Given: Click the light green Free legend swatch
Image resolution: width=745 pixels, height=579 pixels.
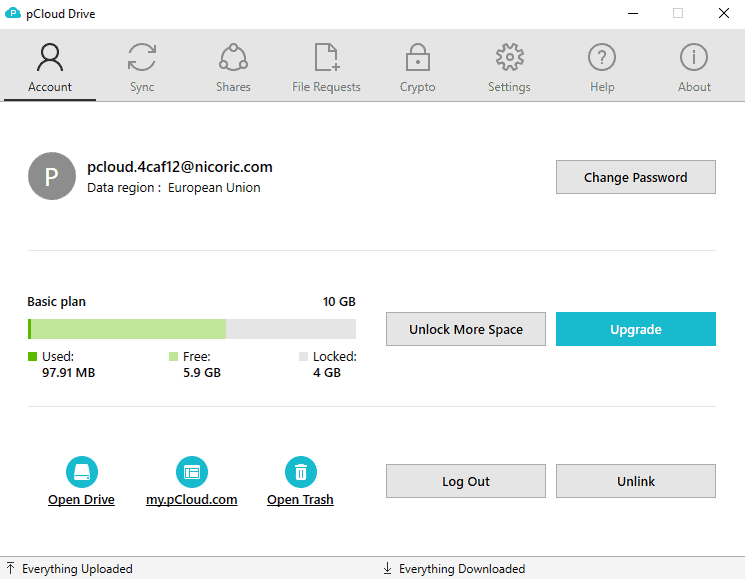Looking at the screenshot, I should (173, 357).
